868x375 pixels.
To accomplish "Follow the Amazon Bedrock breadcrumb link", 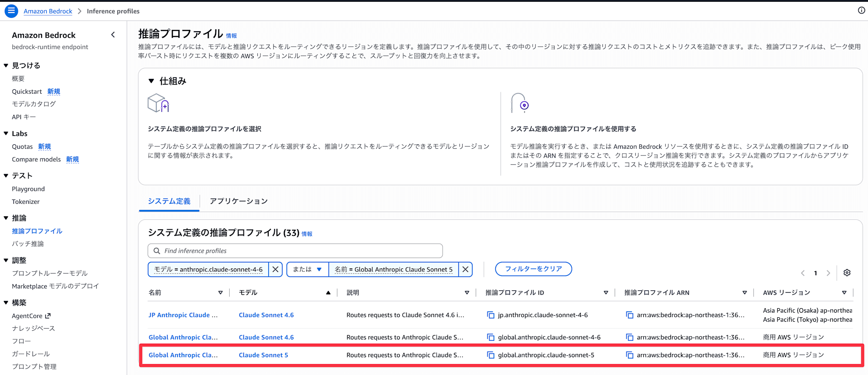I will pyautogui.click(x=48, y=11).
